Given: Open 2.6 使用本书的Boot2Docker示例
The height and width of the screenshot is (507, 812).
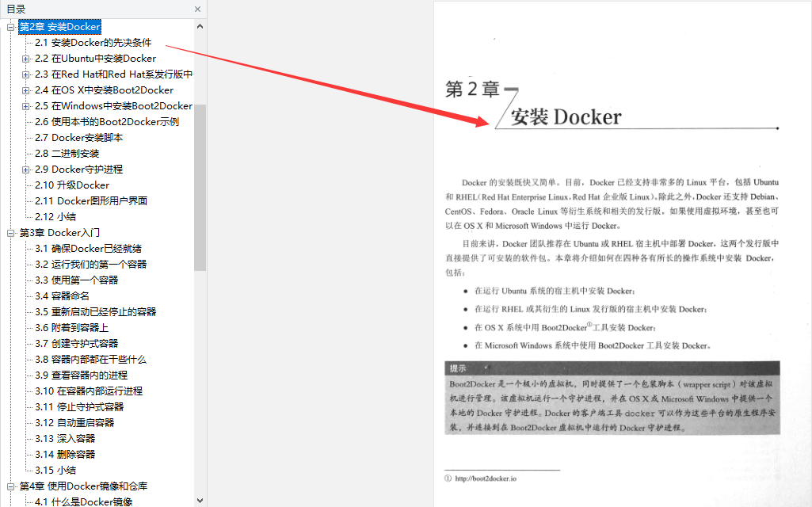Looking at the screenshot, I should 107,122.
